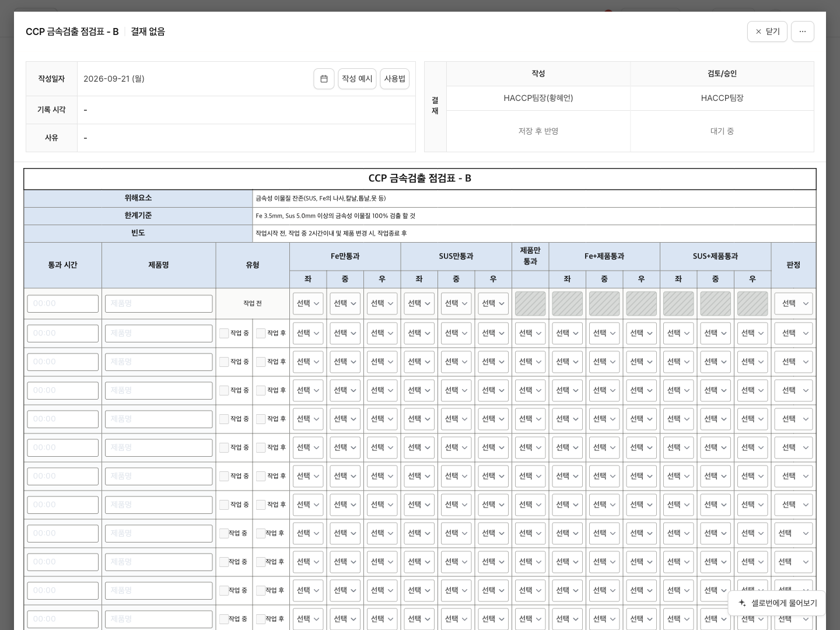Viewport: 840px width, 630px height.
Task: Click the 저장 후 반영 text
Action: 538,131
